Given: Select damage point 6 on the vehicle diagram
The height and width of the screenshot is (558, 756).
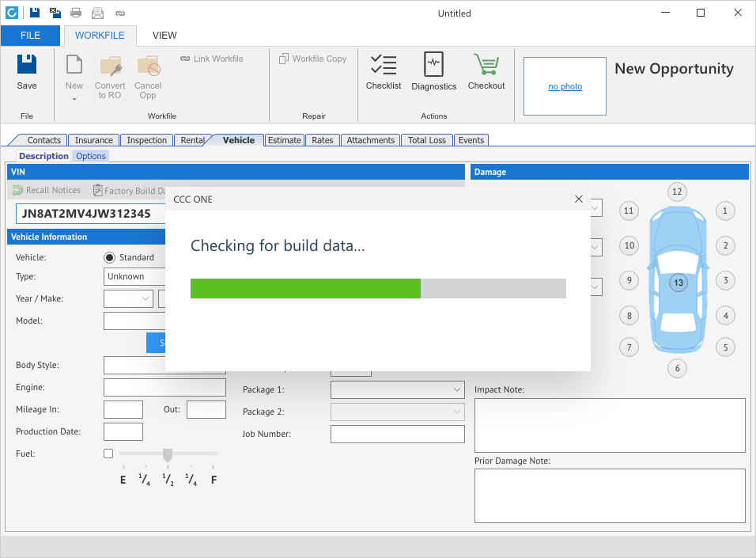Looking at the screenshot, I should coord(677,368).
